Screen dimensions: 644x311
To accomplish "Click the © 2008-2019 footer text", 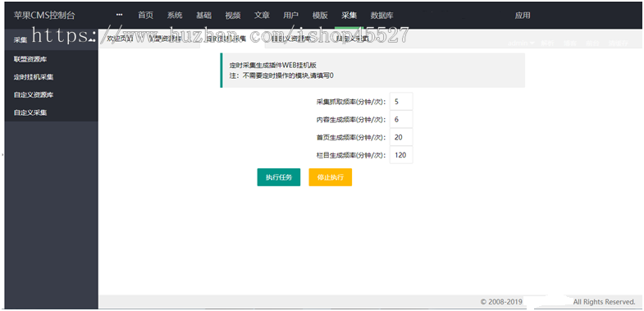I will pyautogui.click(x=501, y=302).
